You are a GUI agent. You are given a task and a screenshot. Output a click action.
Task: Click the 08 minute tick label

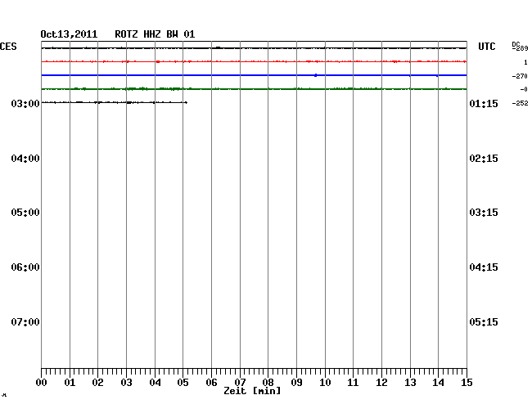[x=268, y=383]
